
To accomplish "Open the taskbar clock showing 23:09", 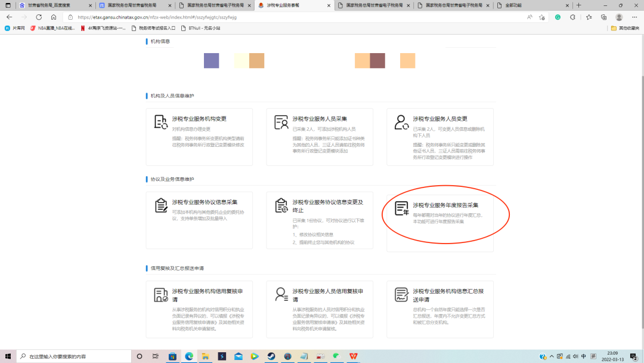I will 613,356.
